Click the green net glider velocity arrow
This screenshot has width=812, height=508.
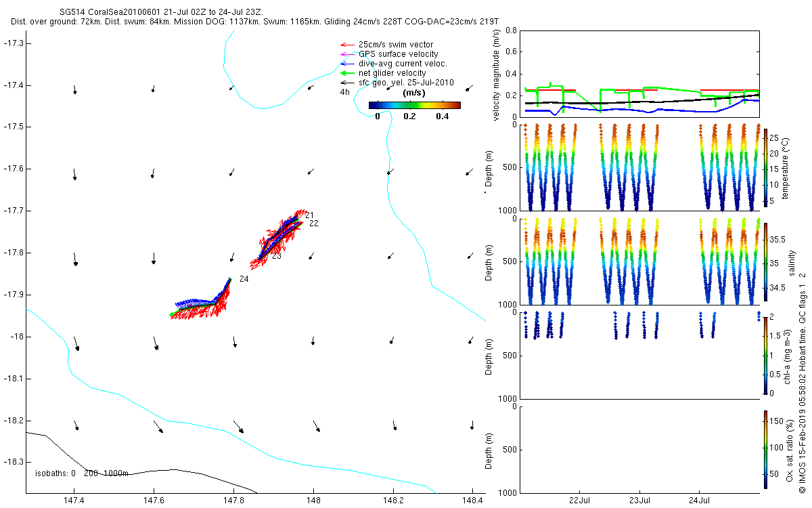pos(346,73)
